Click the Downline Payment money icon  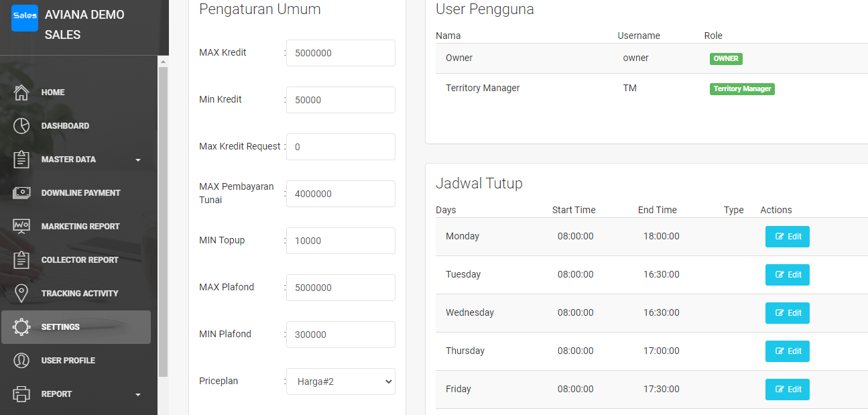pos(21,193)
